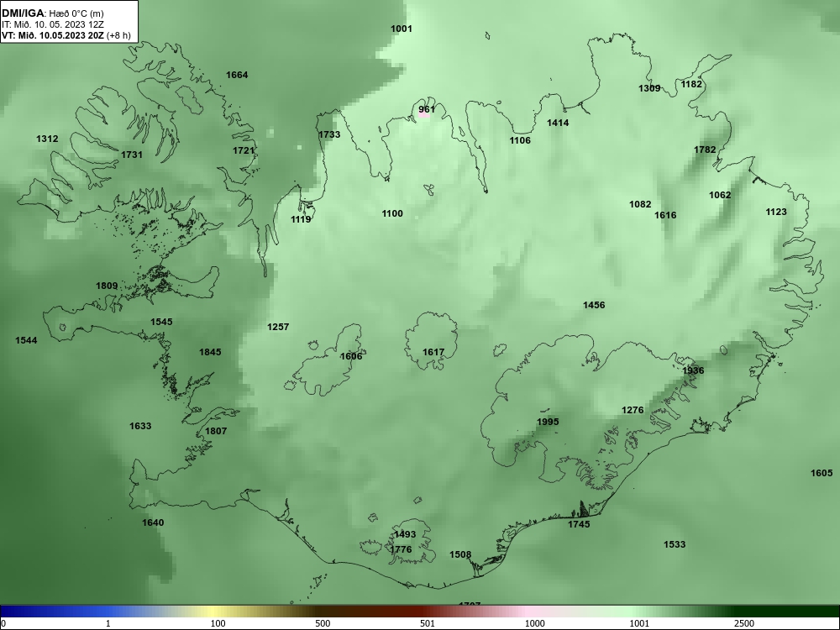Click the 1414 value label
The height and width of the screenshot is (630, 840).
(558, 123)
